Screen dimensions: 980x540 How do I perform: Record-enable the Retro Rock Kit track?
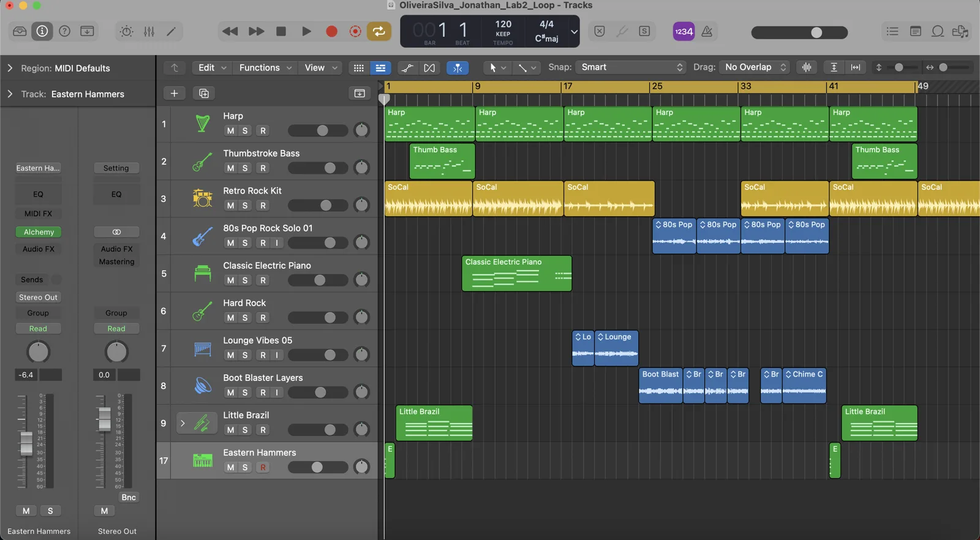click(x=263, y=205)
